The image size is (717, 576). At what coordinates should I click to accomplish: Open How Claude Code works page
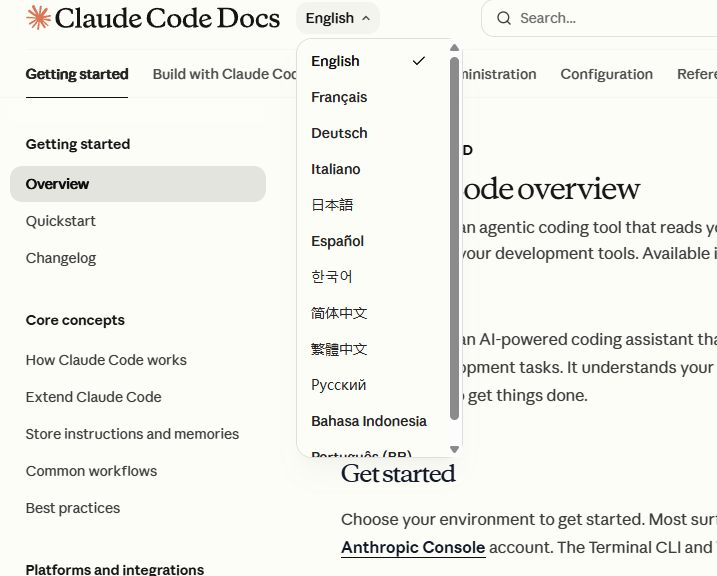106,360
